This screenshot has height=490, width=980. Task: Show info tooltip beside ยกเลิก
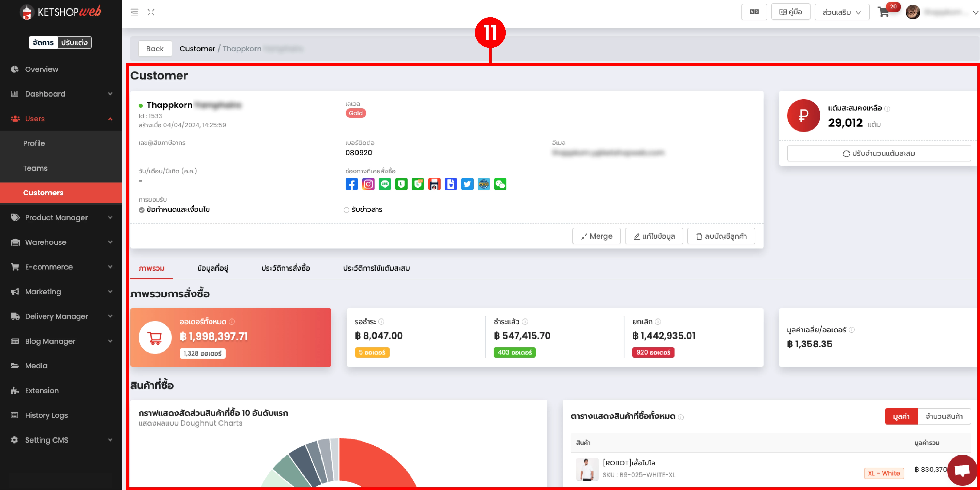point(658,322)
